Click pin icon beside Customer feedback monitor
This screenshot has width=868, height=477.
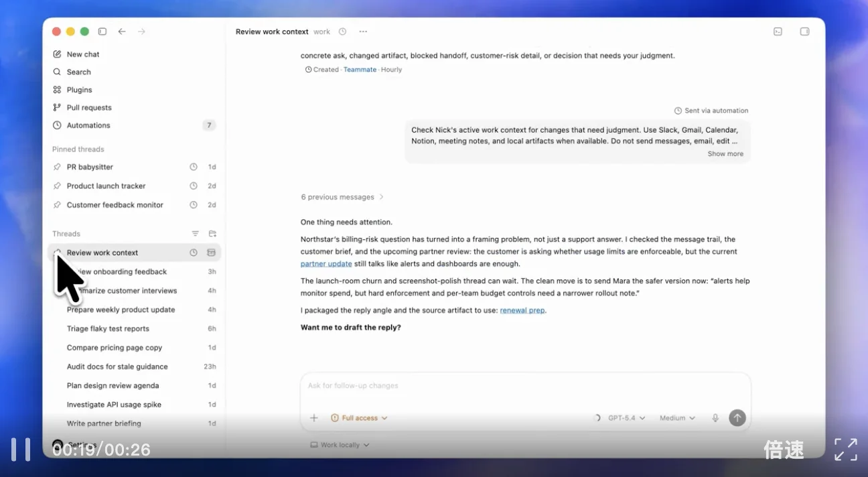click(x=57, y=205)
